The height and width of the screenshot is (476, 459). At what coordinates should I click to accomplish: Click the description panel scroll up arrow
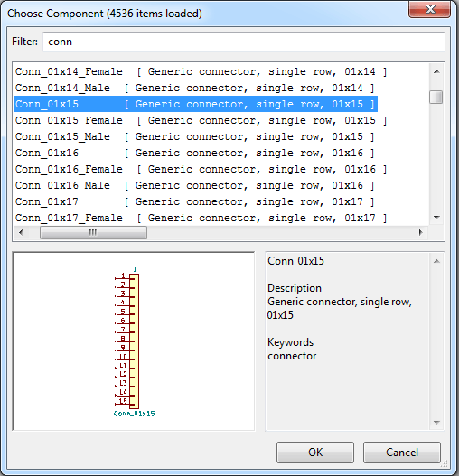436,261
